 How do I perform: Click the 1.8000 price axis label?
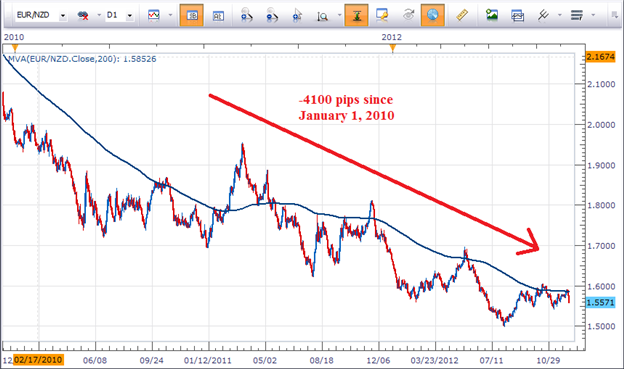[601, 205]
